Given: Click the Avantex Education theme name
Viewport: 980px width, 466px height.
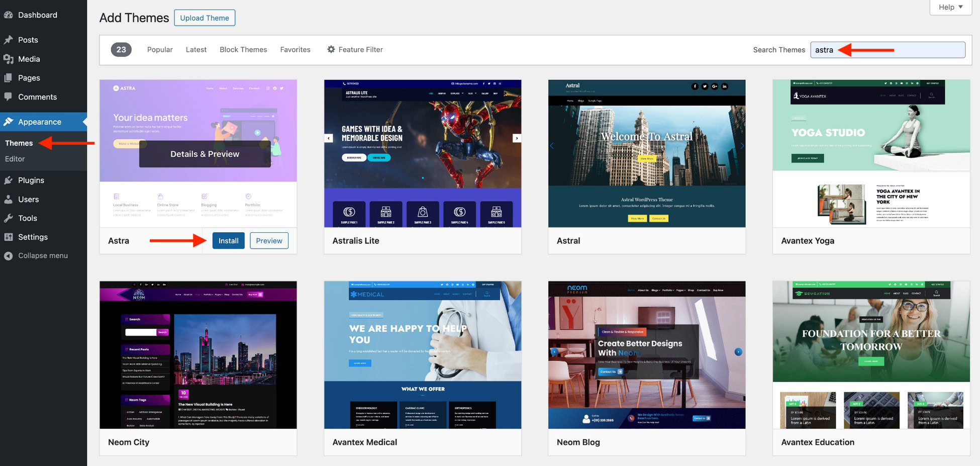Looking at the screenshot, I should pyautogui.click(x=818, y=442).
